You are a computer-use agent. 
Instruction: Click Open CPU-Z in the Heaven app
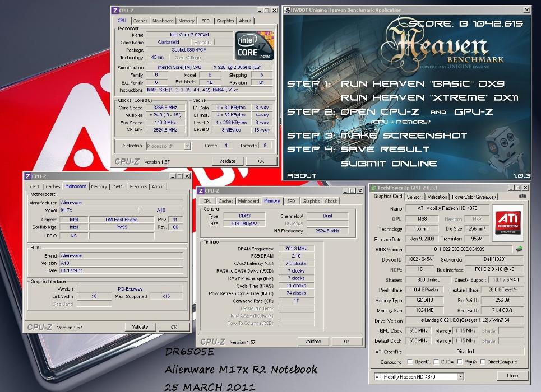point(380,111)
